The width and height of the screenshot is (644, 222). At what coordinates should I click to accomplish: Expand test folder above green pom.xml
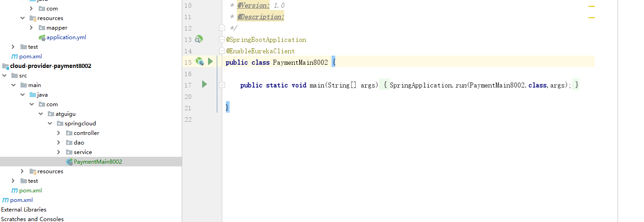pos(13,181)
